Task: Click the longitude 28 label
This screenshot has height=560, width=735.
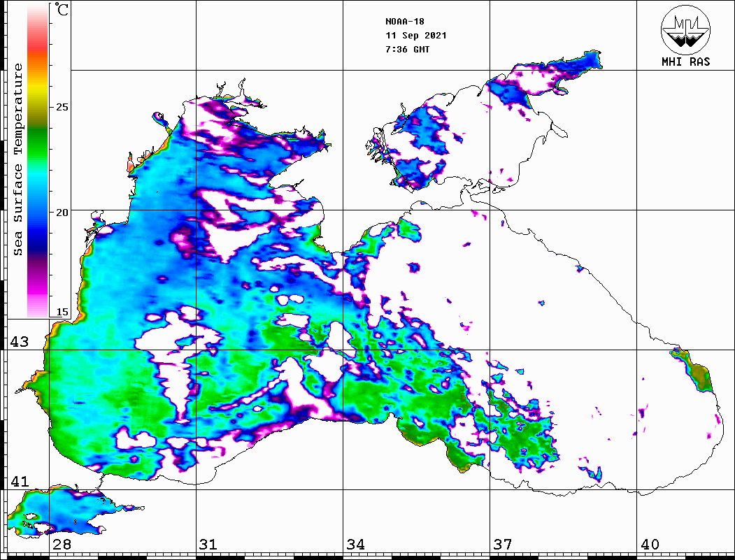Action: pos(61,545)
